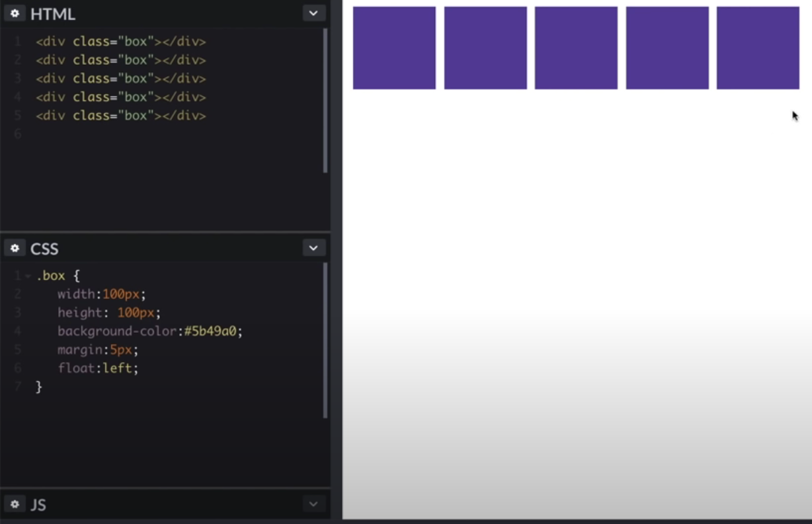Image resolution: width=812 pixels, height=524 pixels.
Task: Click the CSS panel title
Action: [44, 249]
